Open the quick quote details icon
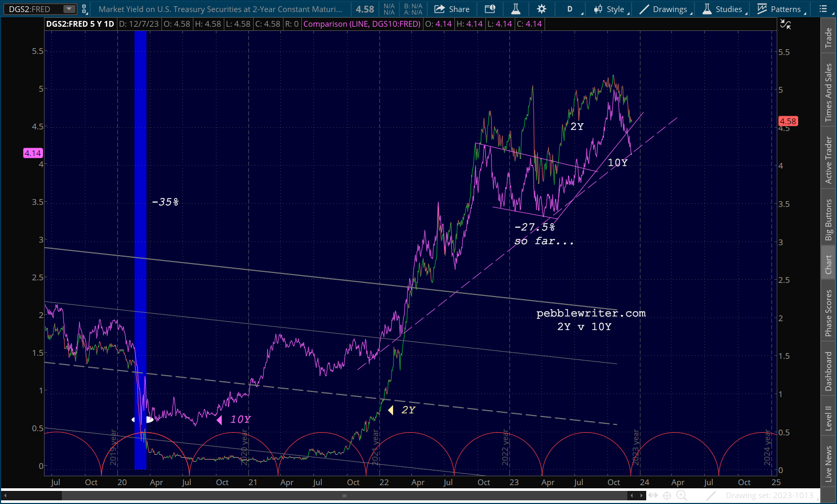 (490, 9)
